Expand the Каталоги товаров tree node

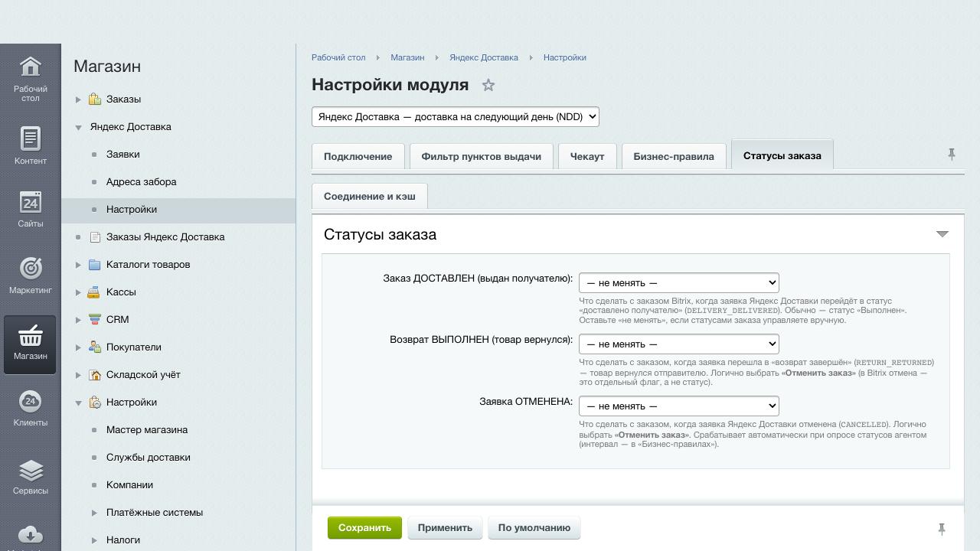tap(78, 265)
